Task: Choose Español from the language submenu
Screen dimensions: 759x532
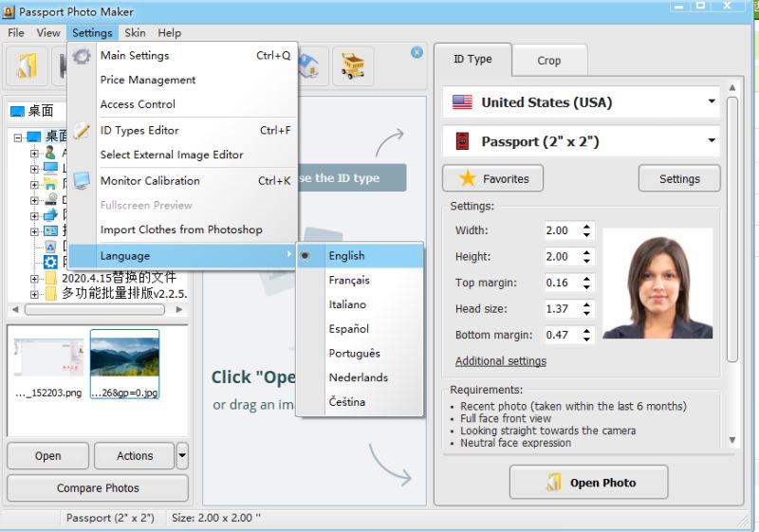Action: (360, 329)
